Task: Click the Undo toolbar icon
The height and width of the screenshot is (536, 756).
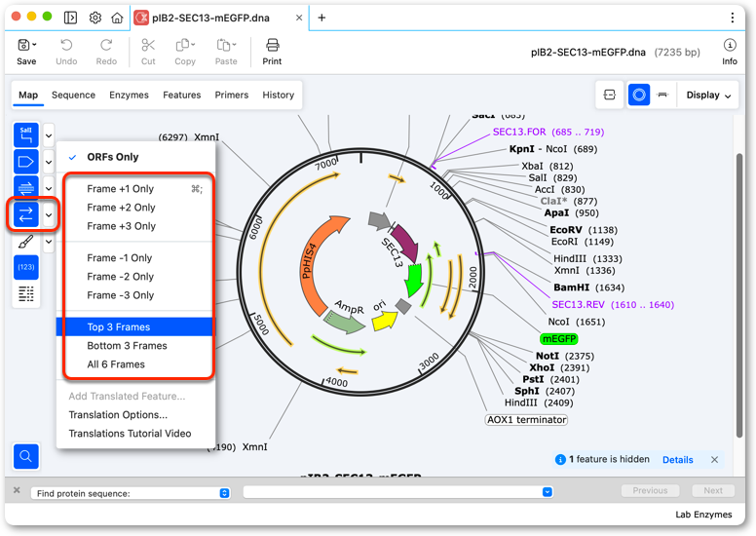Action: pyautogui.click(x=66, y=52)
